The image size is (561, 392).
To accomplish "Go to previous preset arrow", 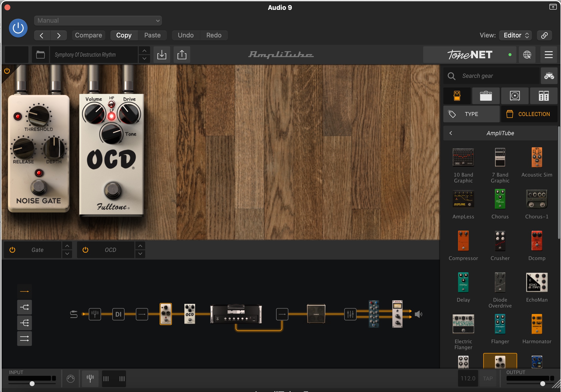I will pos(42,35).
